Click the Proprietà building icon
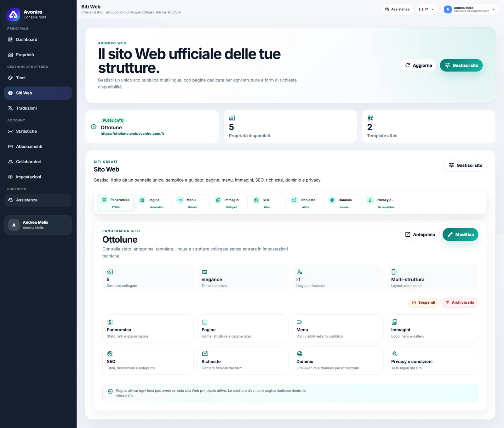 coord(10,55)
